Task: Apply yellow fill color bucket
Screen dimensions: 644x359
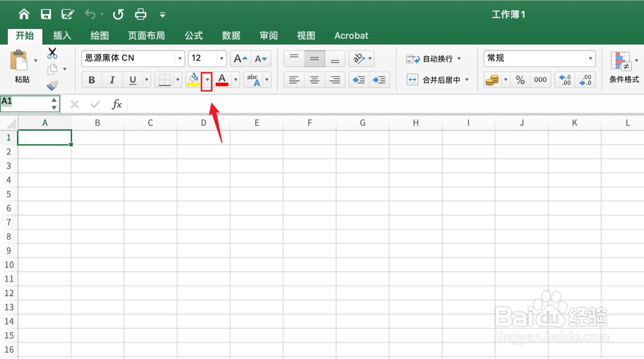Action: [x=194, y=80]
